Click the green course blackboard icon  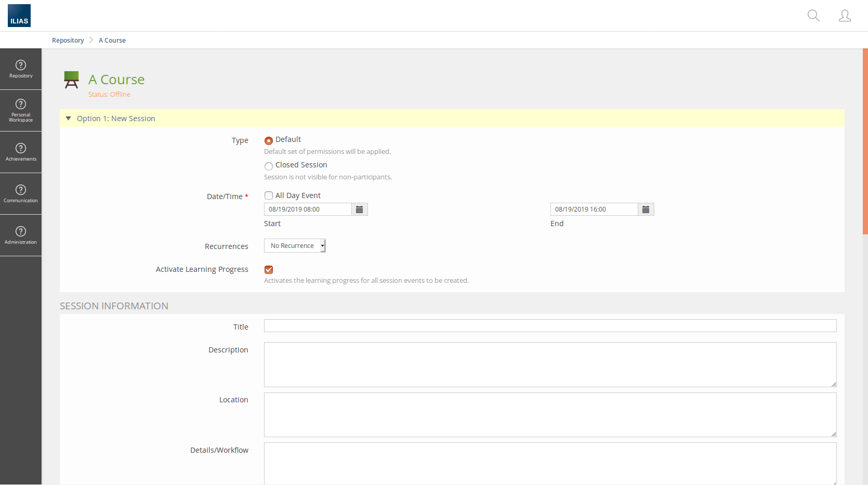(71, 80)
